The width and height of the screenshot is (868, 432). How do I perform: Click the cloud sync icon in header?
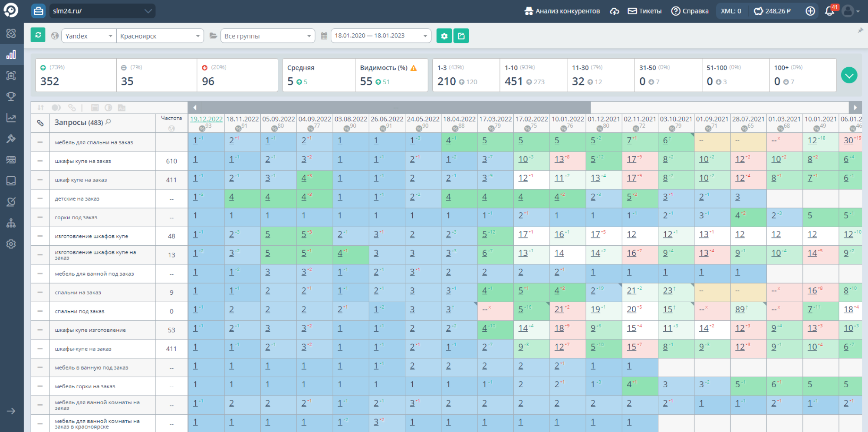615,11
